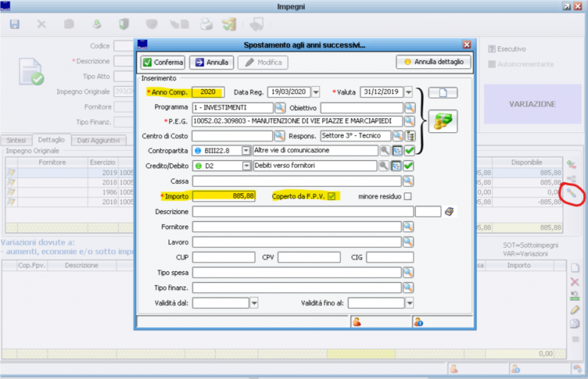Image resolution: width=588 pixels, height=379 pixels.
Task: Click the P.E.G. search icon
Action: pos(409,121)
